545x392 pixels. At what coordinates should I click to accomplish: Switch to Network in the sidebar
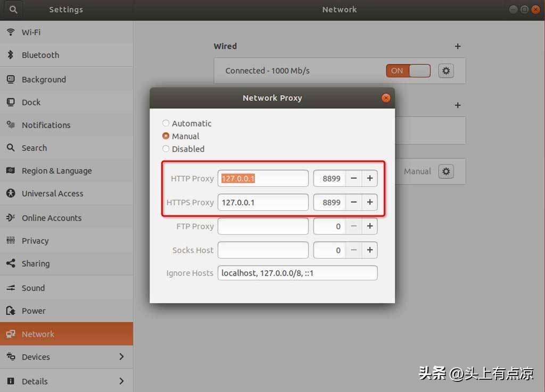[x=38, y=334]
